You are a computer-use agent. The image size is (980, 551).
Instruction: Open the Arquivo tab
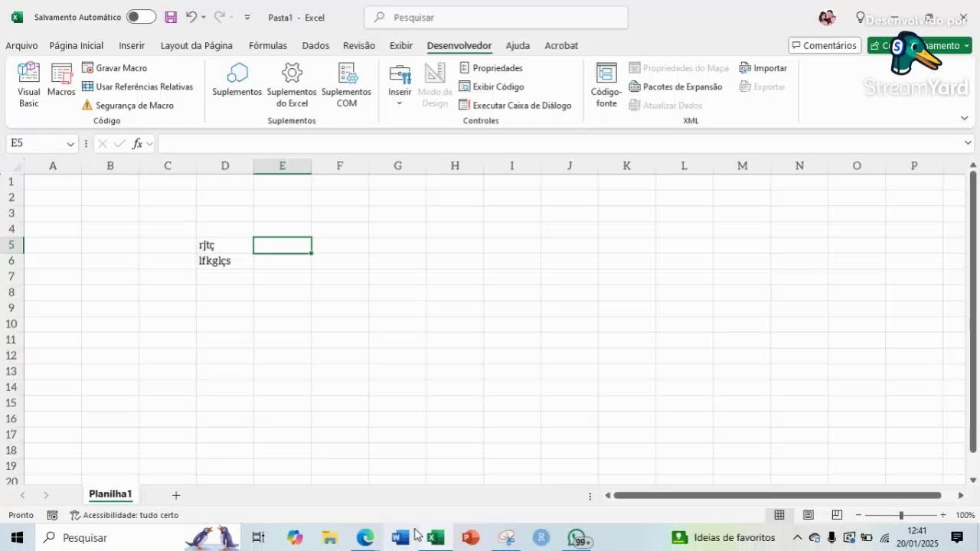pos(21,45)
